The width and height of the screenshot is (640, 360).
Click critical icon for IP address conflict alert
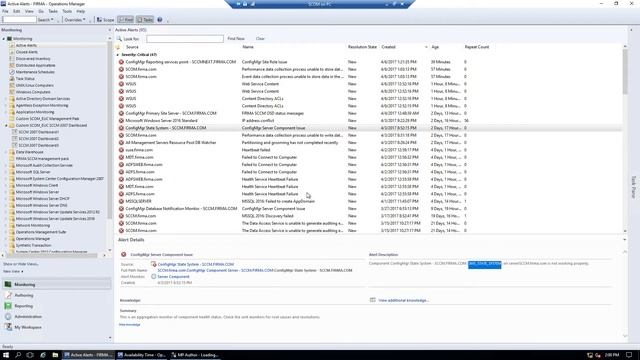(x=121, y=121)
